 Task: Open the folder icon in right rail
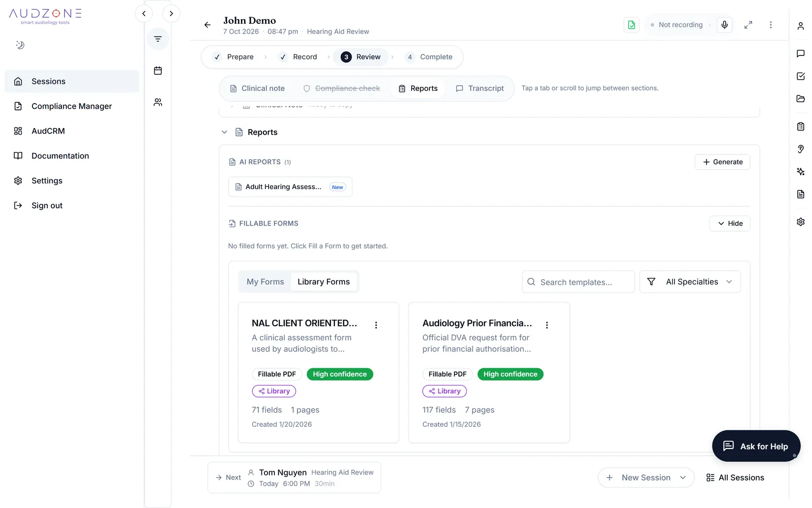click(800, 99)
